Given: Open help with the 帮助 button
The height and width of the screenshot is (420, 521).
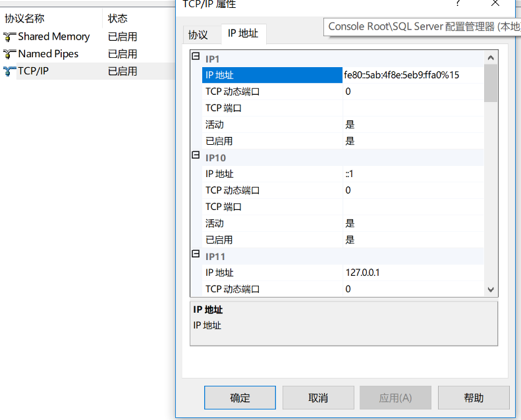Looking at the screenshot, I should pos(474,398).
